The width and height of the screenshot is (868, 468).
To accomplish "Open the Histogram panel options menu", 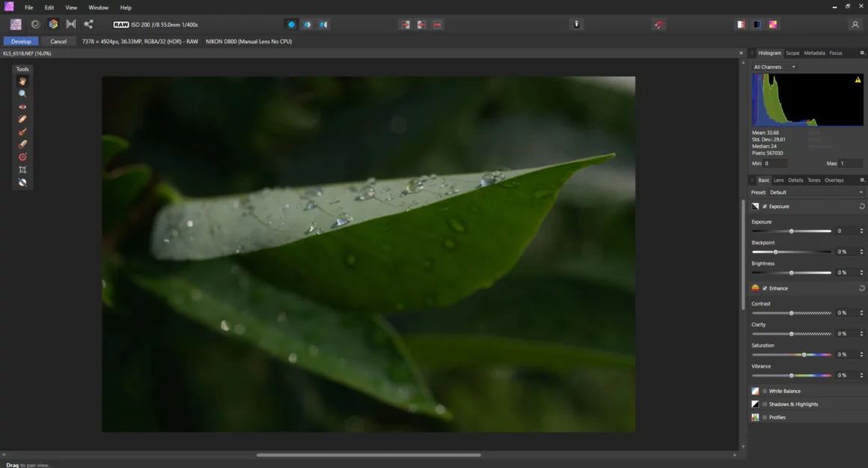I will coord(862,53).
